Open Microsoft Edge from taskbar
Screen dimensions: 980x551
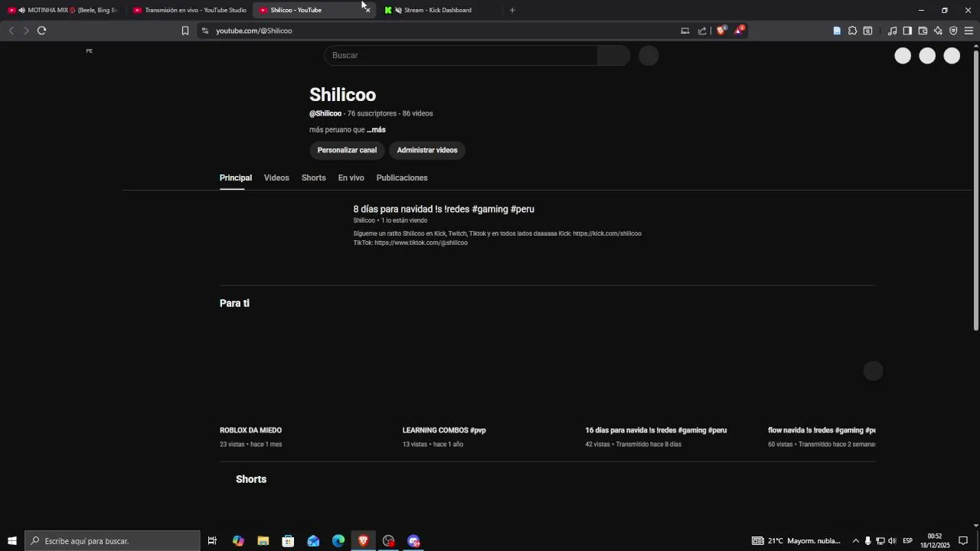coord(338,541)
